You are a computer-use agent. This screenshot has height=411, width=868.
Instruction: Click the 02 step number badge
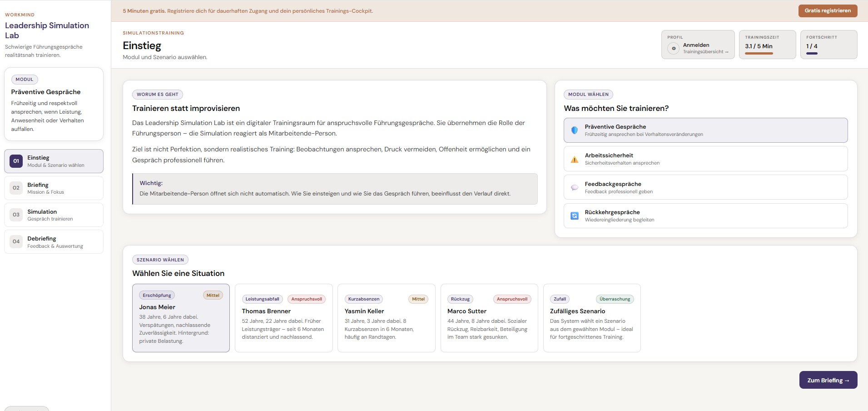click(16, 188)
